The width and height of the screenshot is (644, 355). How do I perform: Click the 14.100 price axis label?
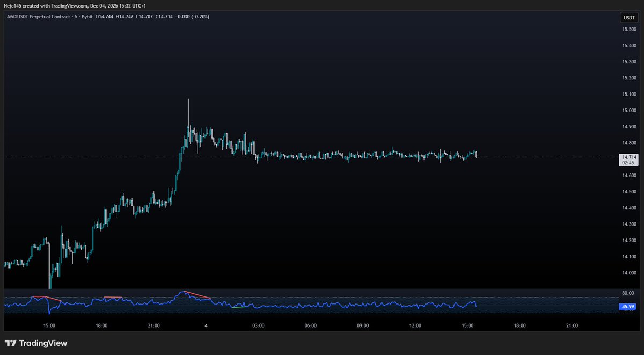tap(628, 257)
